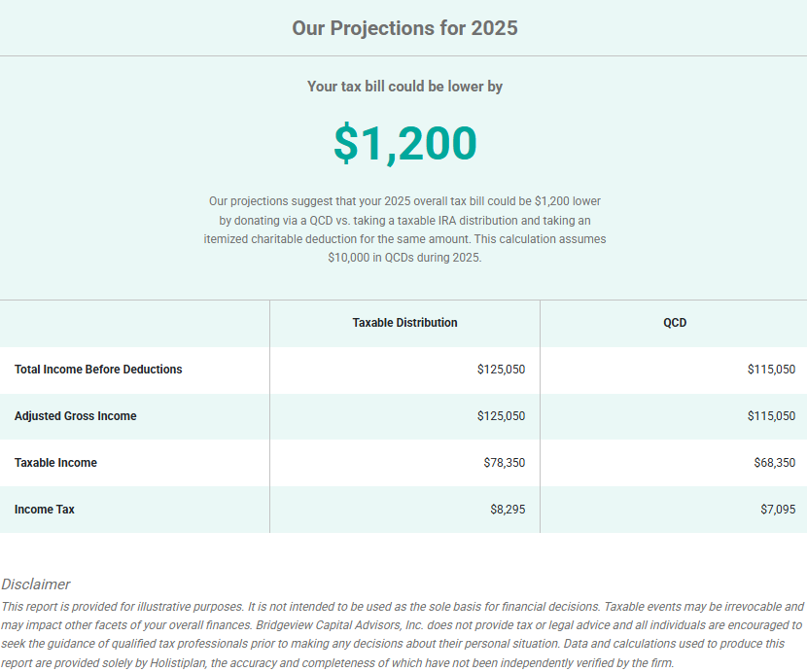Click the large $1,200 savings figure
This screenshot has width=807, height=672.
[x=404, y=143]
